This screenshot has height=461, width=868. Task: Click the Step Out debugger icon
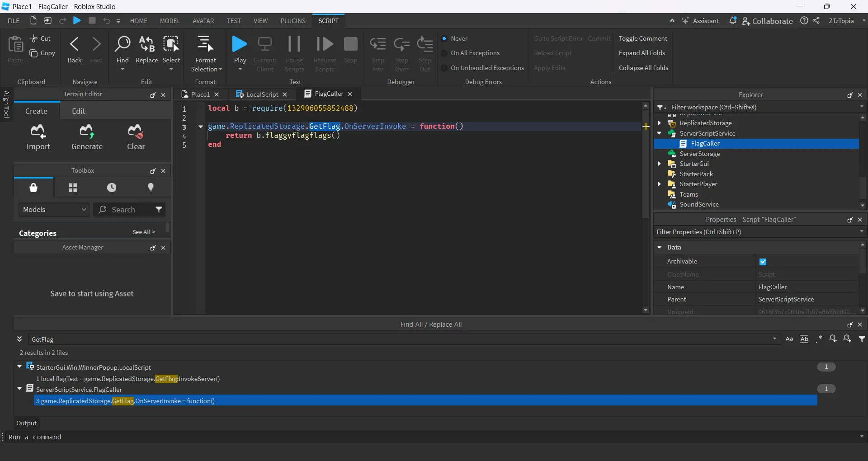(425, 44)
